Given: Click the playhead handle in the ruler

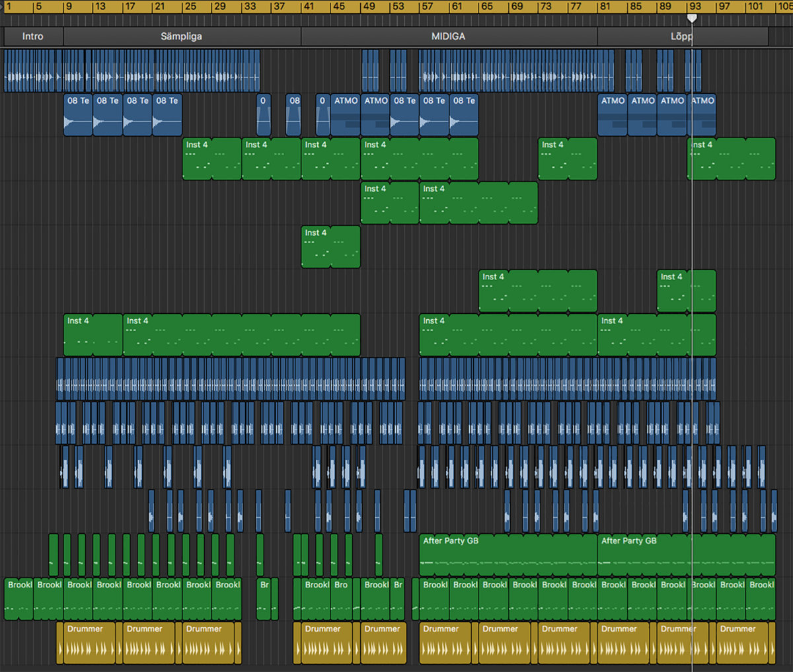Looking at the screenshot, I should (x=692, y=18).
